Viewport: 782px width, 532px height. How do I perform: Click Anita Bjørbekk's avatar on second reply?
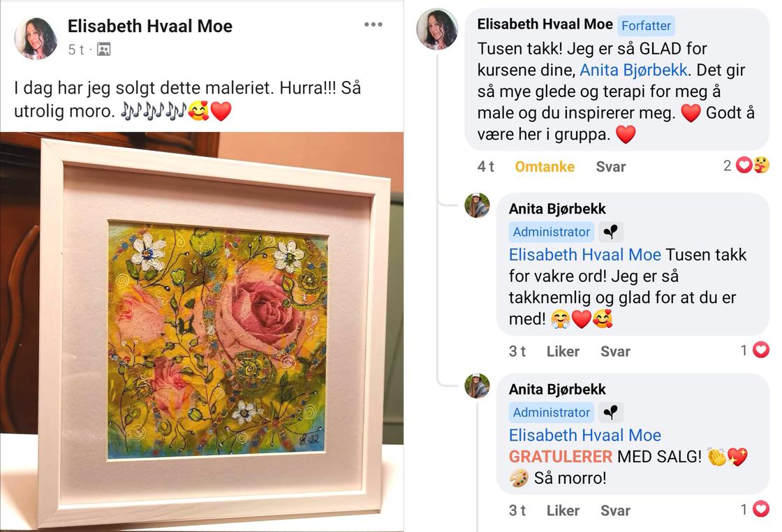pyautogui.click(x=478, y=386)
